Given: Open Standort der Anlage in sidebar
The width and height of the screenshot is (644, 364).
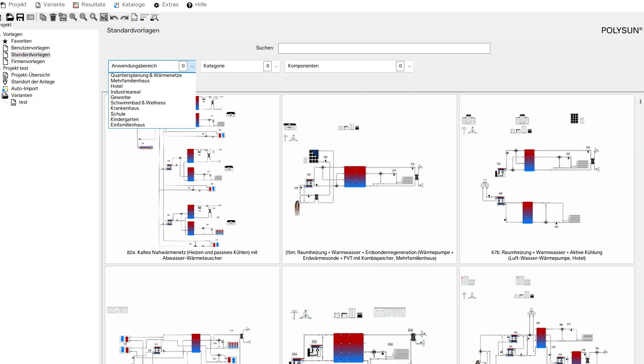Looking at the screenshot, I should [33, 82].
